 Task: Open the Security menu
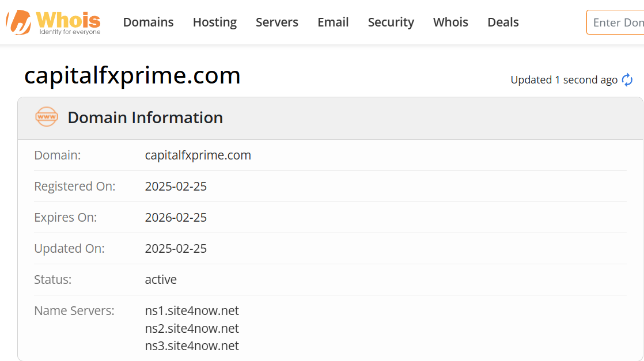point(391,22)
